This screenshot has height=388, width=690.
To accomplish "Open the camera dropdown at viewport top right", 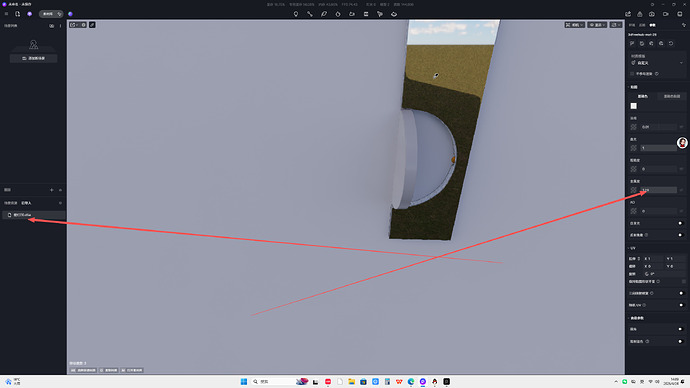I will point(575,25).
